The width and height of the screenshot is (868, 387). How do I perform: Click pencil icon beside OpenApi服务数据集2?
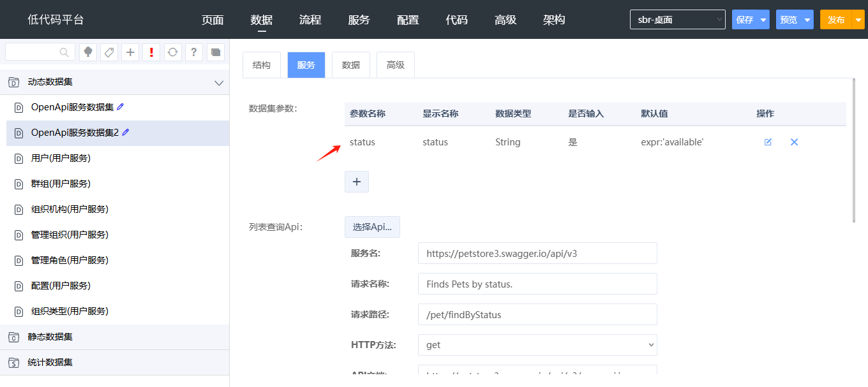coord(126,132)
